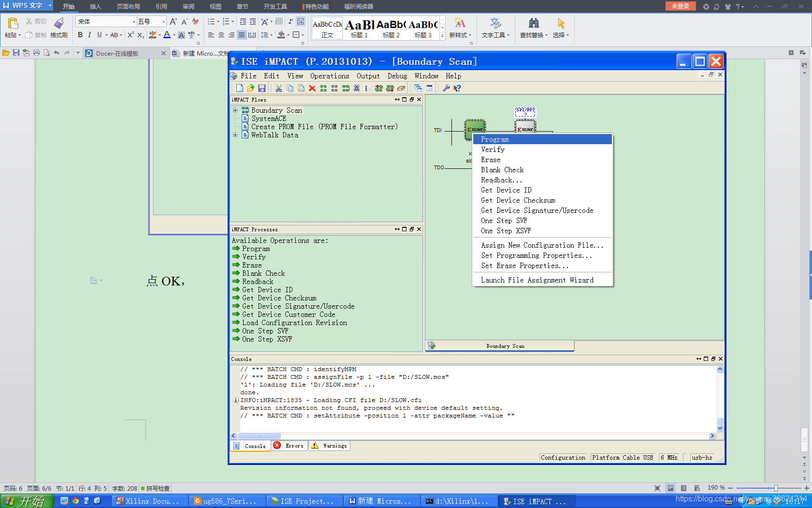Switch to ISE Project taskbar window
This screenshot has height=508, width=812.
pyautogui.click(x=304, y=501)
